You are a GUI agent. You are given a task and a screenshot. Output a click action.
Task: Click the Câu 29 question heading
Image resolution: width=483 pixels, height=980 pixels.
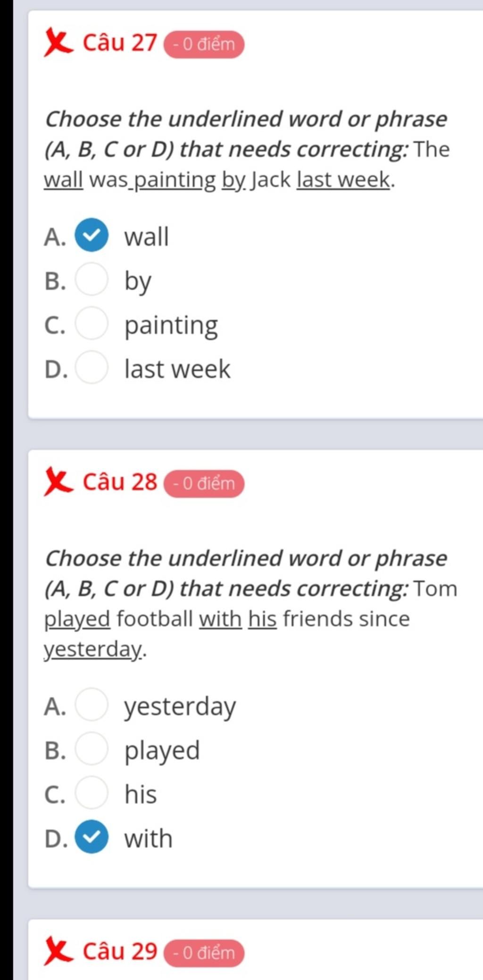[x=119, y=951]
